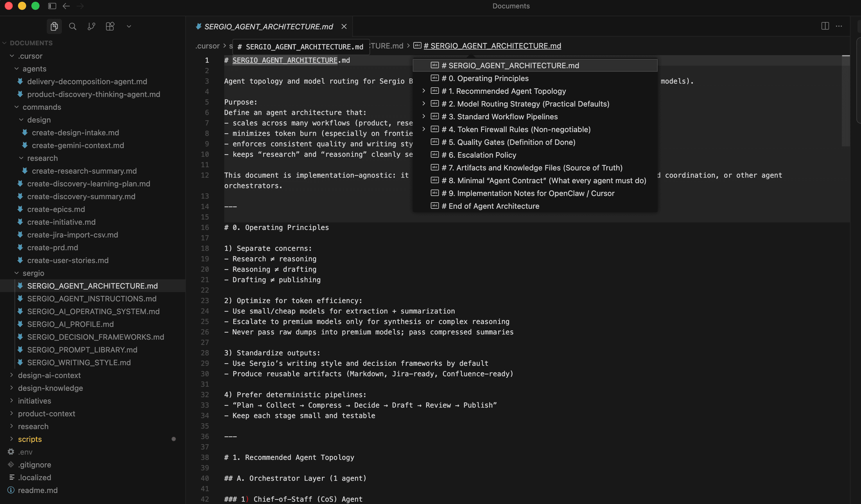Click the navigate back arrow
The width and height of the screenshot is (861, 504).
(x=66, y=6)
